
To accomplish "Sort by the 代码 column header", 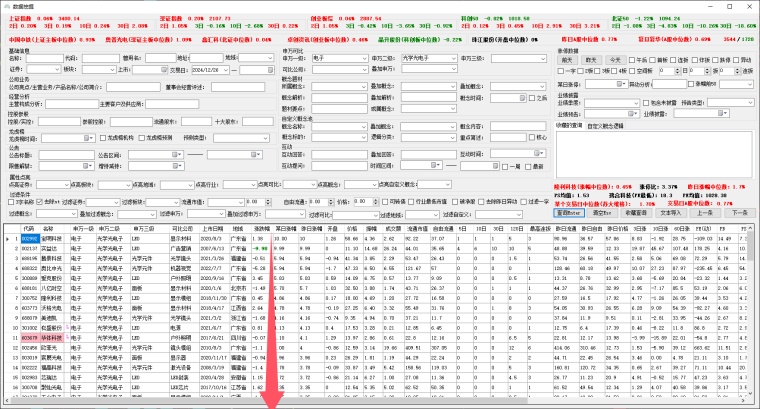I will [29, 228].
